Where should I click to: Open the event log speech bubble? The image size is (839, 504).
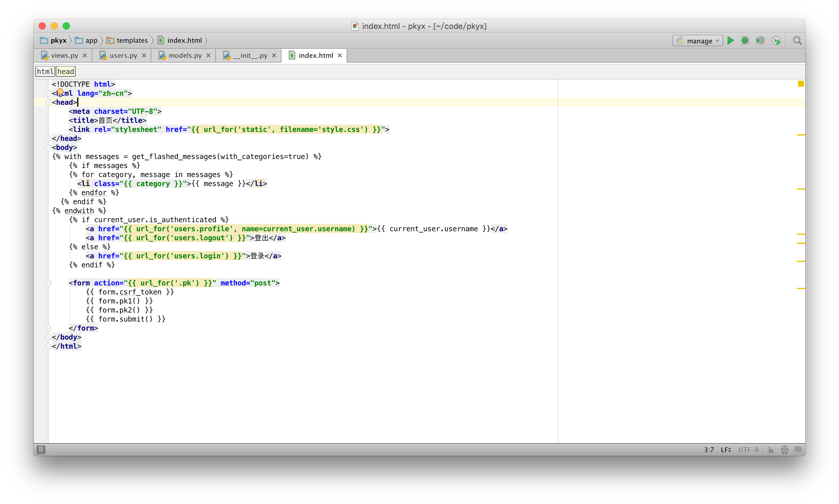point(798,450)
